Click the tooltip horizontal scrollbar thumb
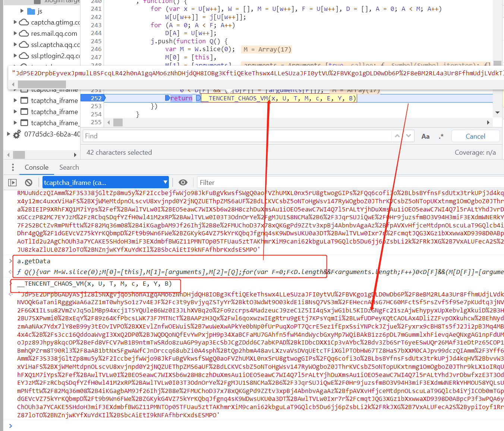 [x=42, y=85]
